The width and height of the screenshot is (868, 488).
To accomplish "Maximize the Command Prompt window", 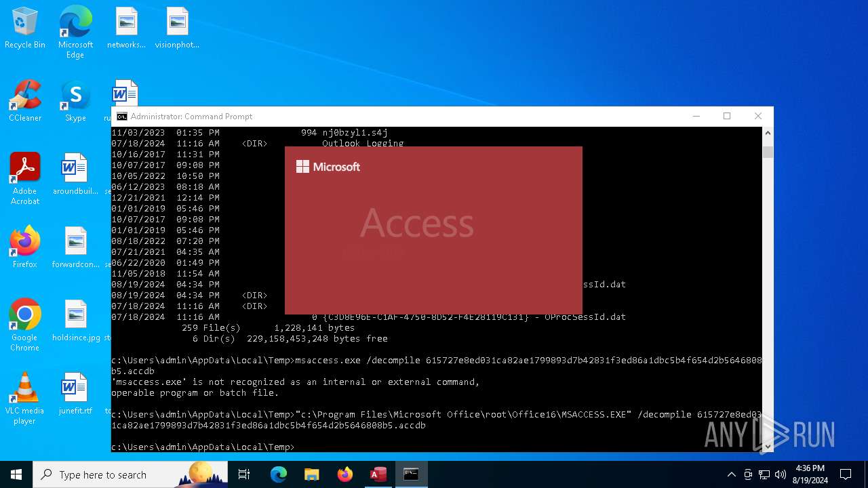I will click(x=727, y=117).
